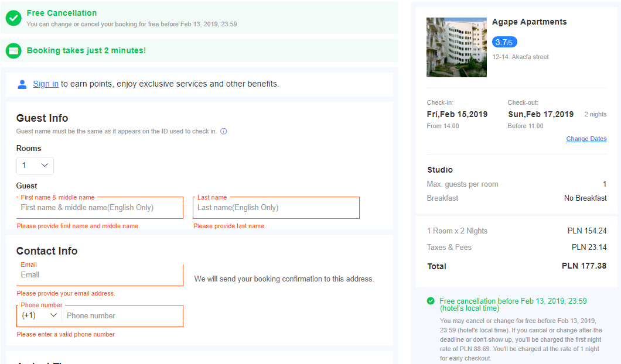The height and width of the screenshot is (364, 621).
Task: Click the green checkmark beside cancellation policy
Action: 431,301
